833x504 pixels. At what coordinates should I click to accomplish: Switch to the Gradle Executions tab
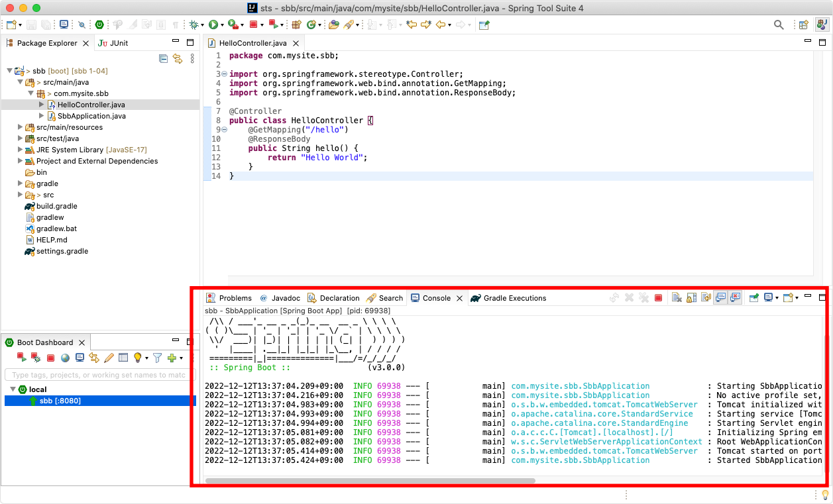pyautogui.click(x=508, y=298)
